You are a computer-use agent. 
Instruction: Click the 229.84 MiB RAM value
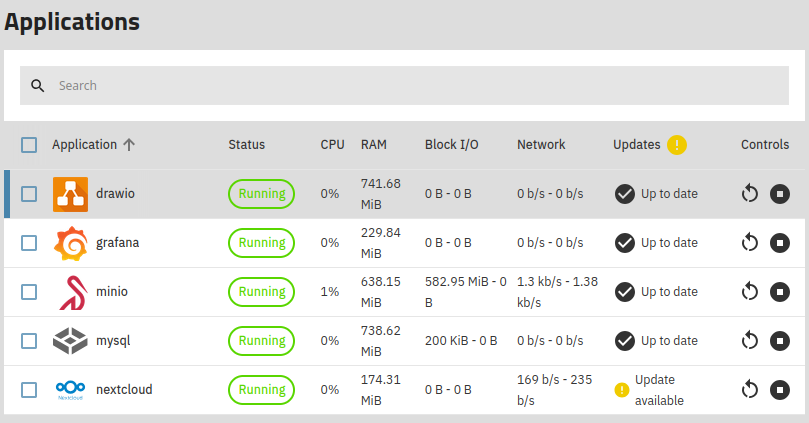coord(381,243)
